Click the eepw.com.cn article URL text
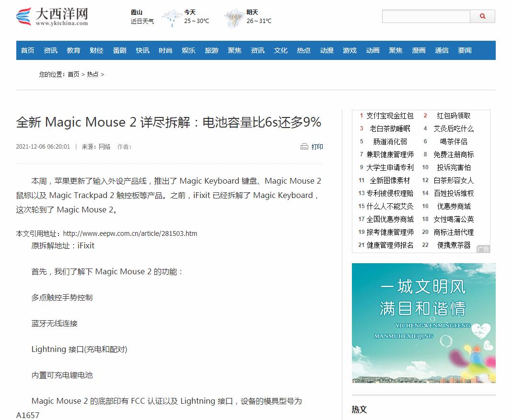Viewport: 513px width, 420px height. (x=130, y=233)
